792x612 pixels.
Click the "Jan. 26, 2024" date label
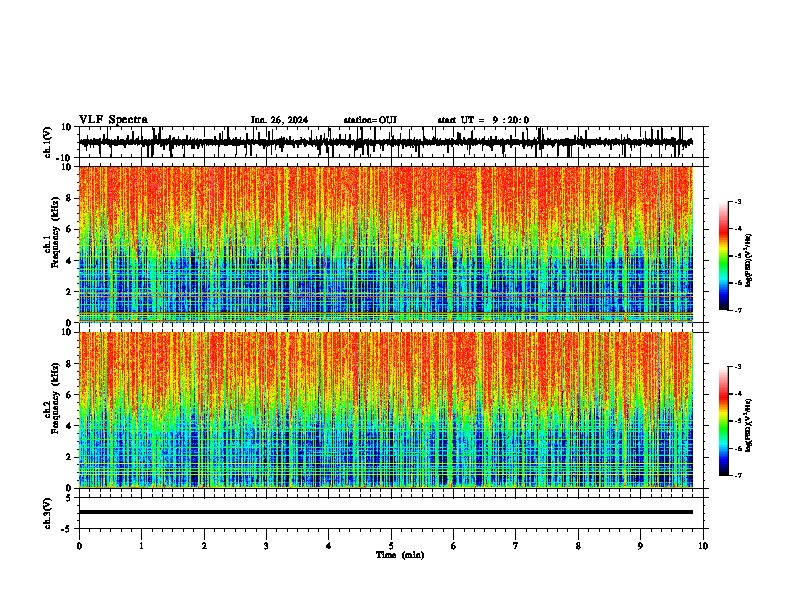pyautogui.click(x=279, y=120)
